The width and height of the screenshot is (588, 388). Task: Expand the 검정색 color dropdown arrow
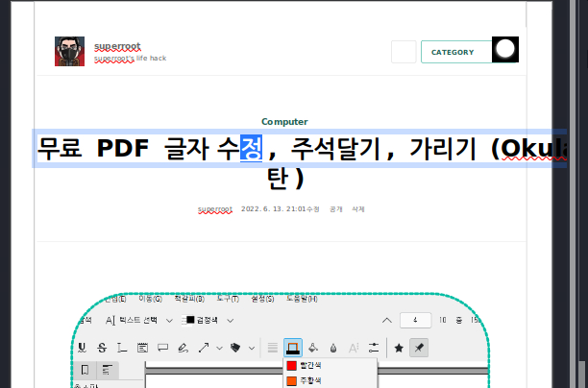[x=231, y=321]
